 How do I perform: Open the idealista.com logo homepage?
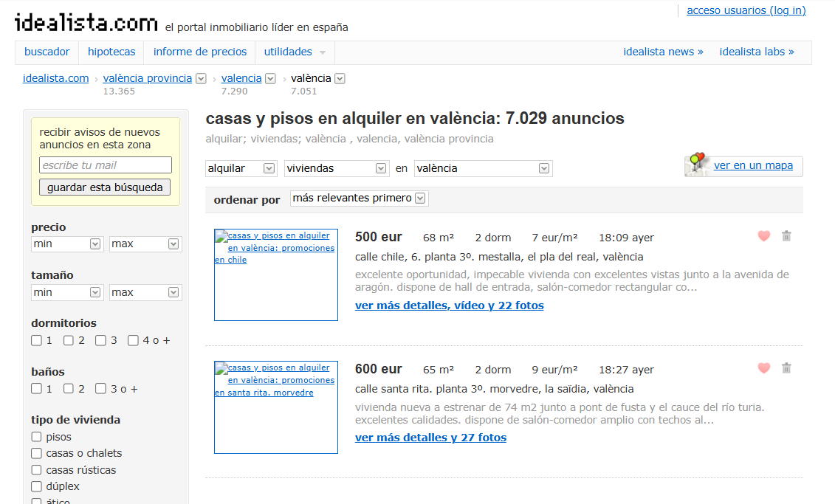pyautogui.click(x=86, y=24)
